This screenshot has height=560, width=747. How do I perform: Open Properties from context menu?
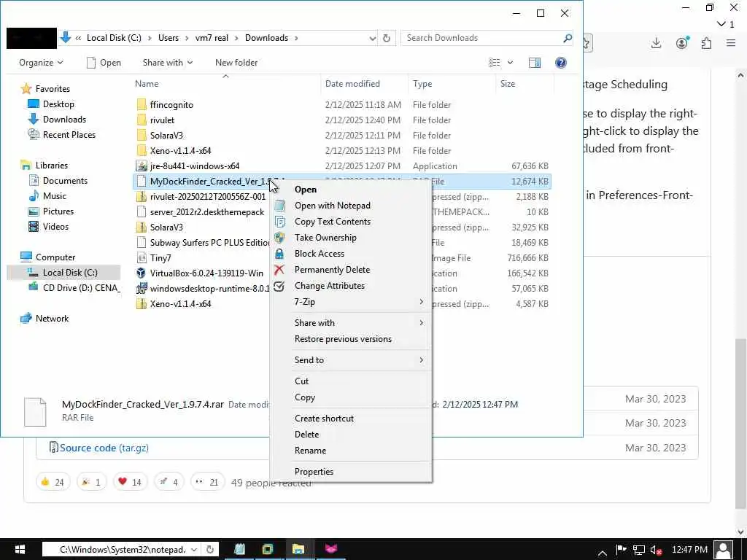[x=314, y=472]
